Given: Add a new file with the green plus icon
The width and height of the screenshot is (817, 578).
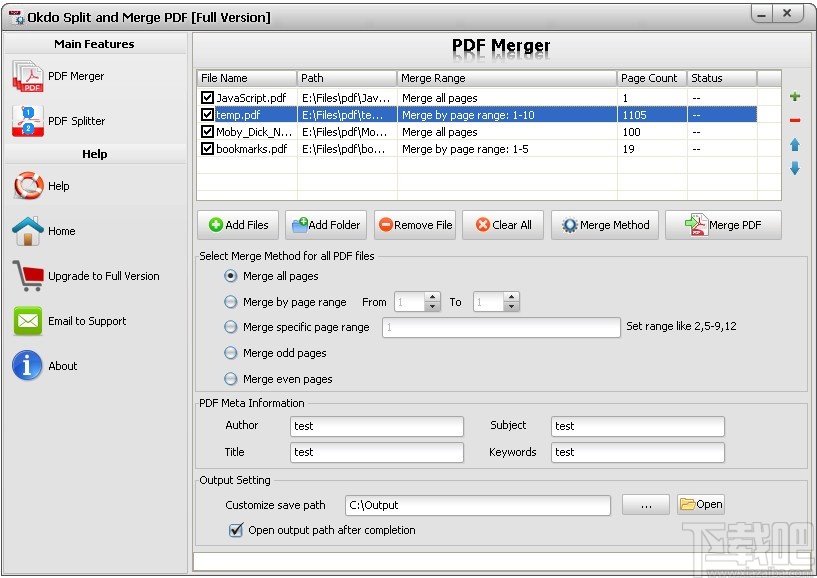Looking at the screenshot, I should (794, 95).
